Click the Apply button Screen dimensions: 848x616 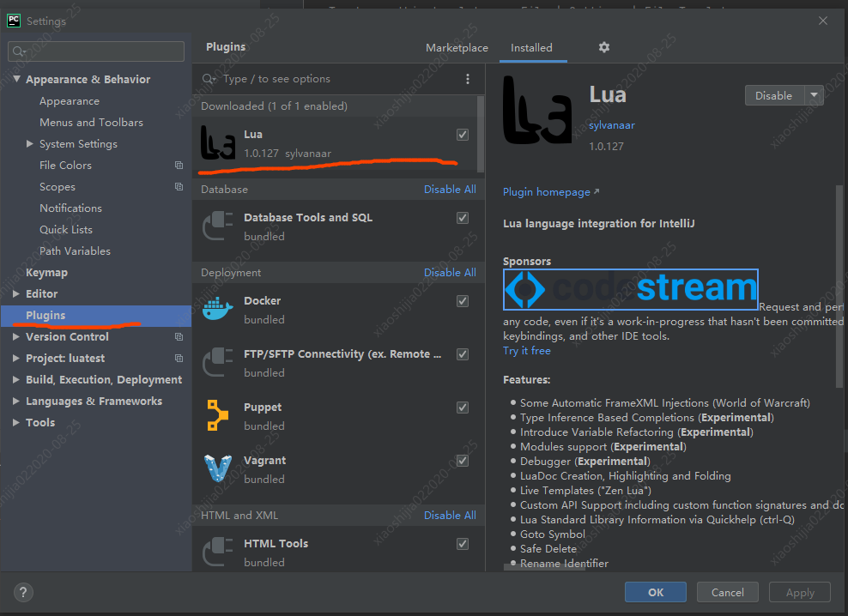[800, 592]
